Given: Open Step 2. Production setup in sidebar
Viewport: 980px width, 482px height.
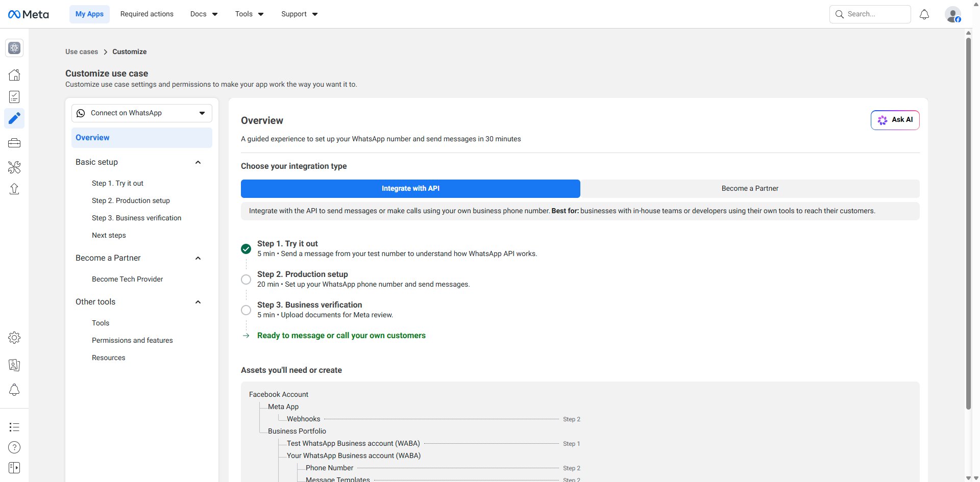Looking at the screenshot, I should point(131,201).
